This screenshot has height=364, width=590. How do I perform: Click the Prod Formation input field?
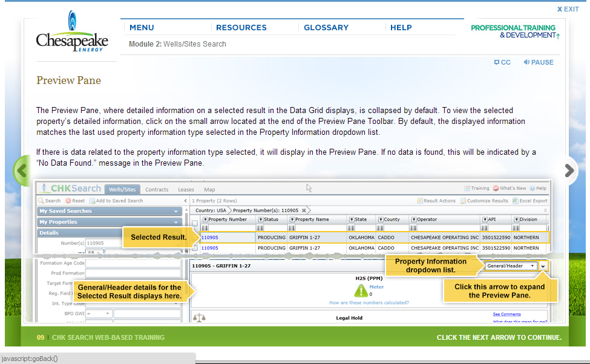133,273
